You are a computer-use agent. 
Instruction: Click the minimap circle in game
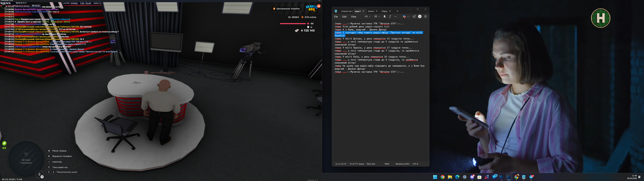pyautogui.click(x=26, y=158)
